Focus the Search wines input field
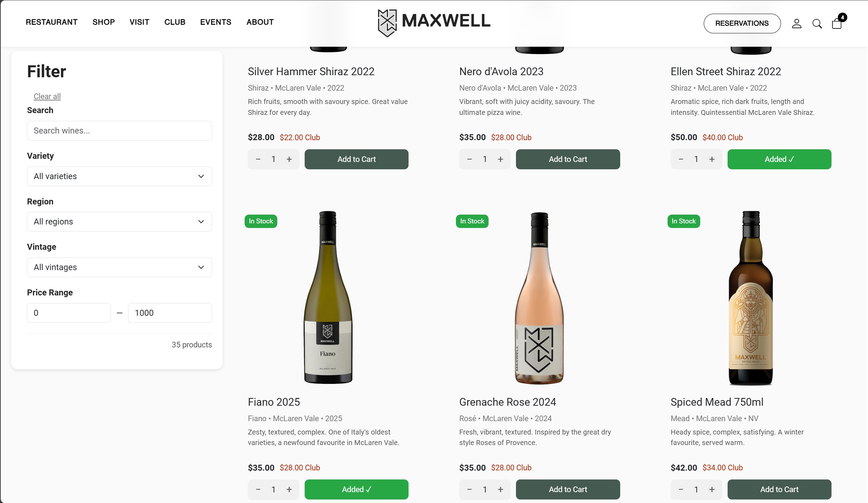Screen dimensions: 868x503 [119, 131]
